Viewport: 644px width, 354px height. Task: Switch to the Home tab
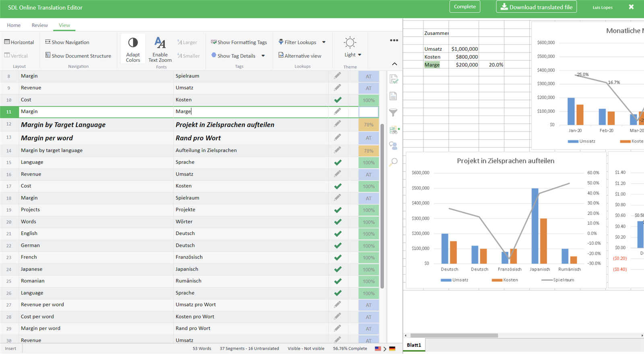(x=14, y=25)
